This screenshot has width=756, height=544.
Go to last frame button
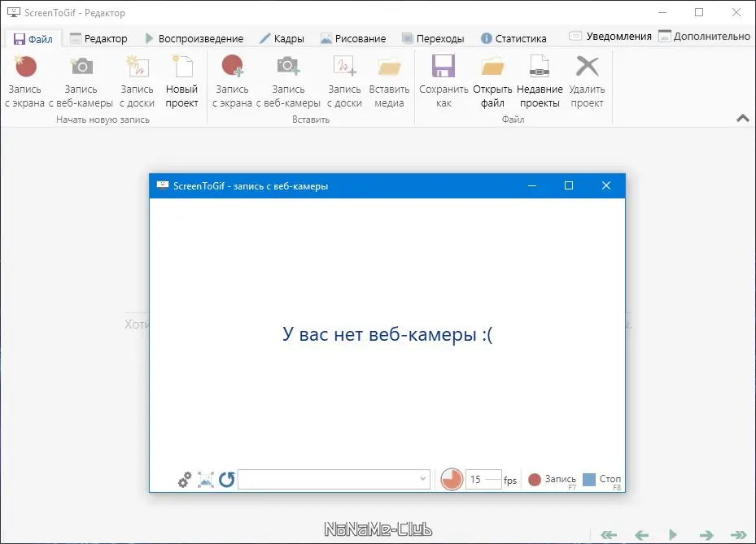[739, 535]
